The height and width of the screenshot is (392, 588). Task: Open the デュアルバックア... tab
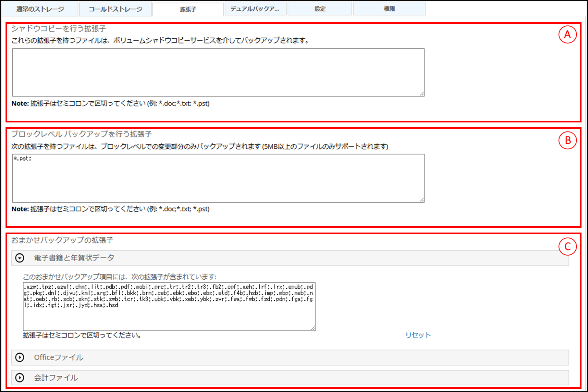pos(255,9)
